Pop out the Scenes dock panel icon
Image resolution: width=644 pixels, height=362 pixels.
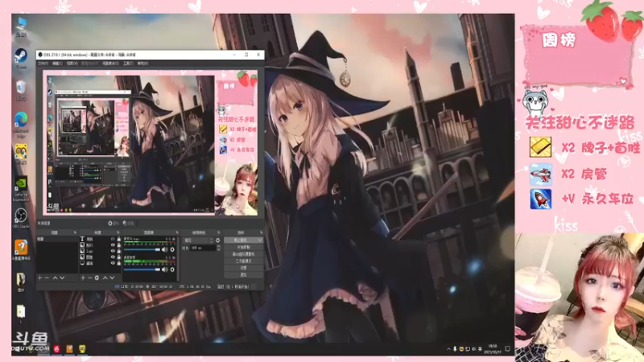click(75, 232)
